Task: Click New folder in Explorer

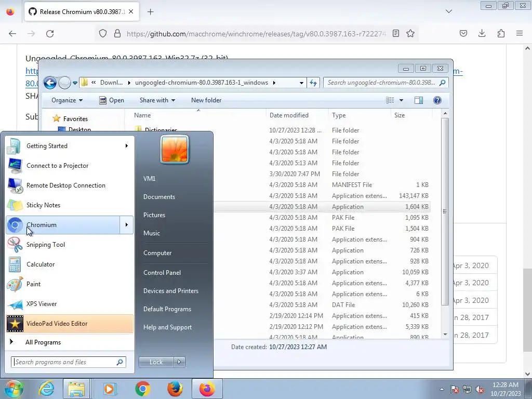Action: [206, 100]
